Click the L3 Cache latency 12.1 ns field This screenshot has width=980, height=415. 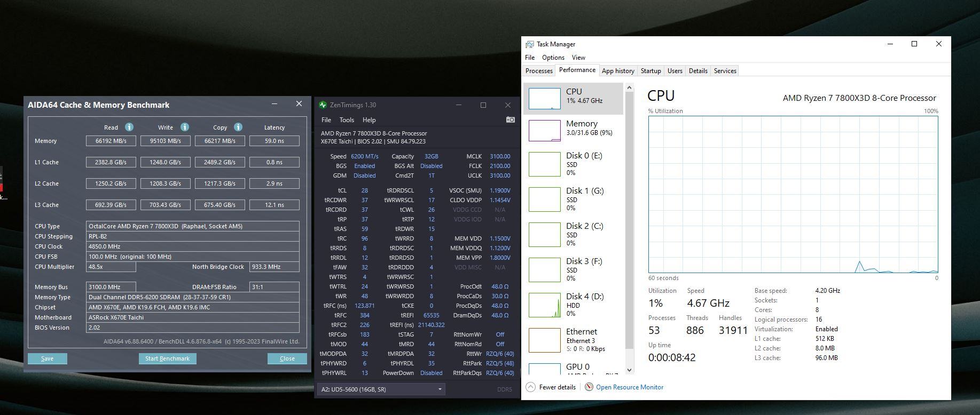275,205
